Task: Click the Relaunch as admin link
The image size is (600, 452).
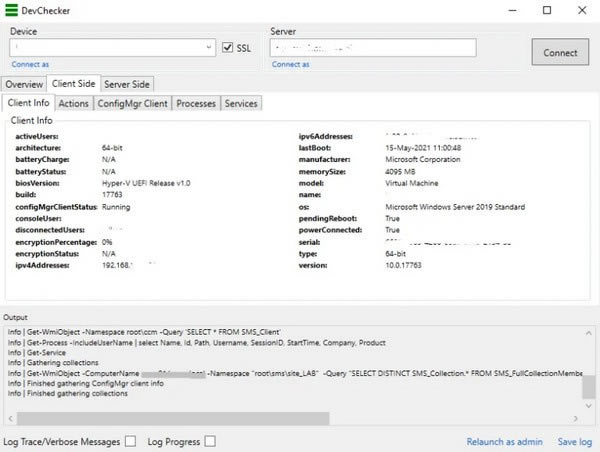Action: pyautogui.click(x=504, y=442)
